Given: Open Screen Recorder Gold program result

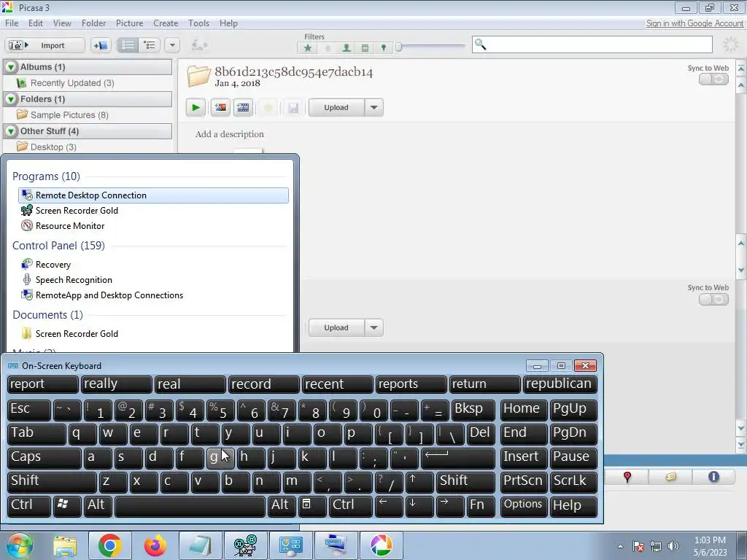Looking at the screenshot, I should [153, 211].
